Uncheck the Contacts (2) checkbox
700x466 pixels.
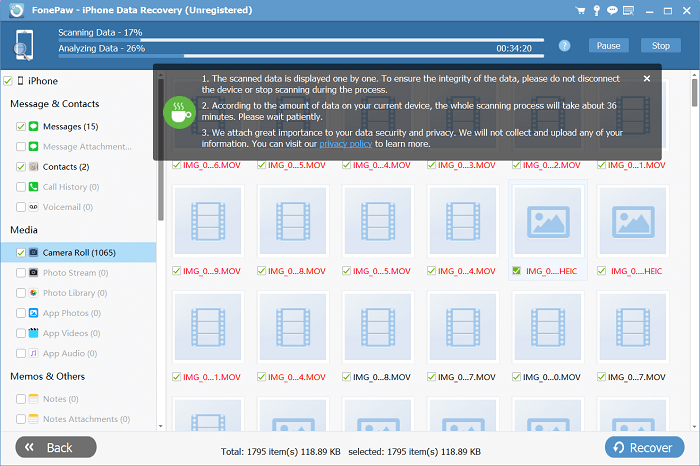21,166
